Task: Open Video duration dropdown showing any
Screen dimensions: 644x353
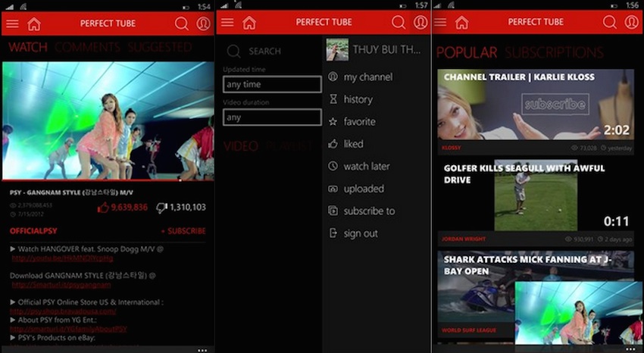Action: (x=272, y=117)
